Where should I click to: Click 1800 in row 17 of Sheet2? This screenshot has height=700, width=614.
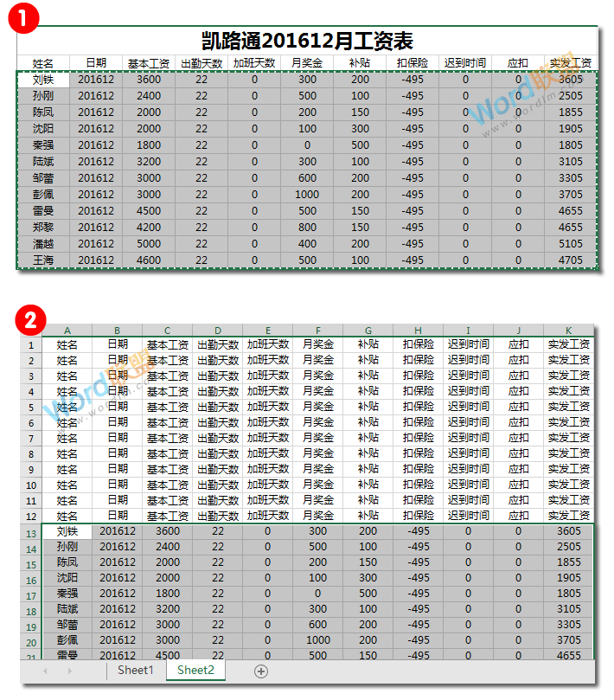(x=167, y=594)
